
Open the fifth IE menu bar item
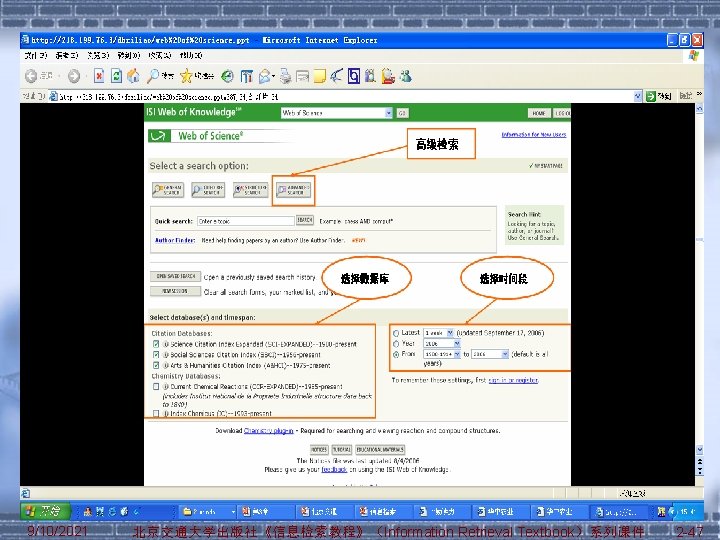click(159, 56)
